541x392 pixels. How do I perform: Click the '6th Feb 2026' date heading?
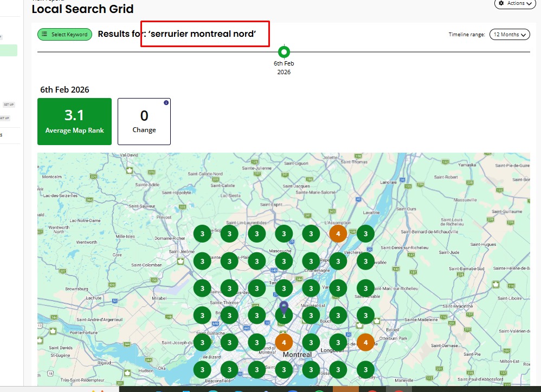(65, 89)
